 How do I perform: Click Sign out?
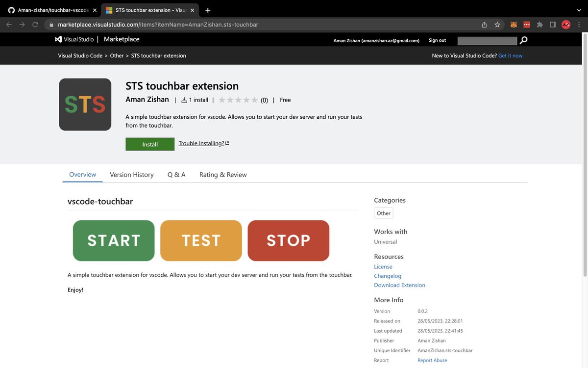click(x=437, y=40)
